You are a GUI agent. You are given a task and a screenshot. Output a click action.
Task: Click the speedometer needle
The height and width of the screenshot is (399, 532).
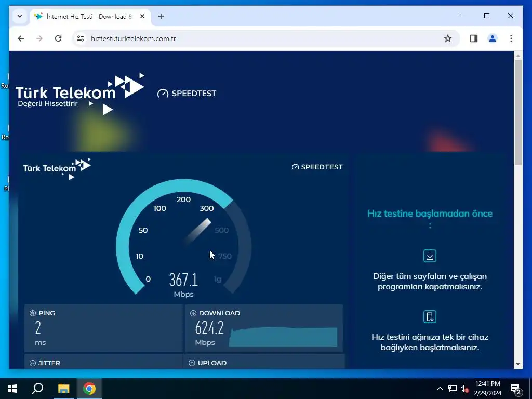pyautogui.click(x=198, y=231)
